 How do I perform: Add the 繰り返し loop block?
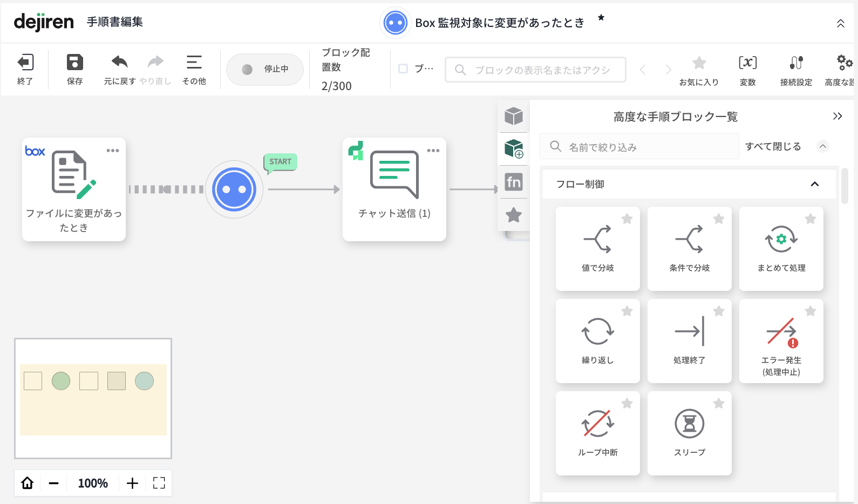[x=597, y=340]
